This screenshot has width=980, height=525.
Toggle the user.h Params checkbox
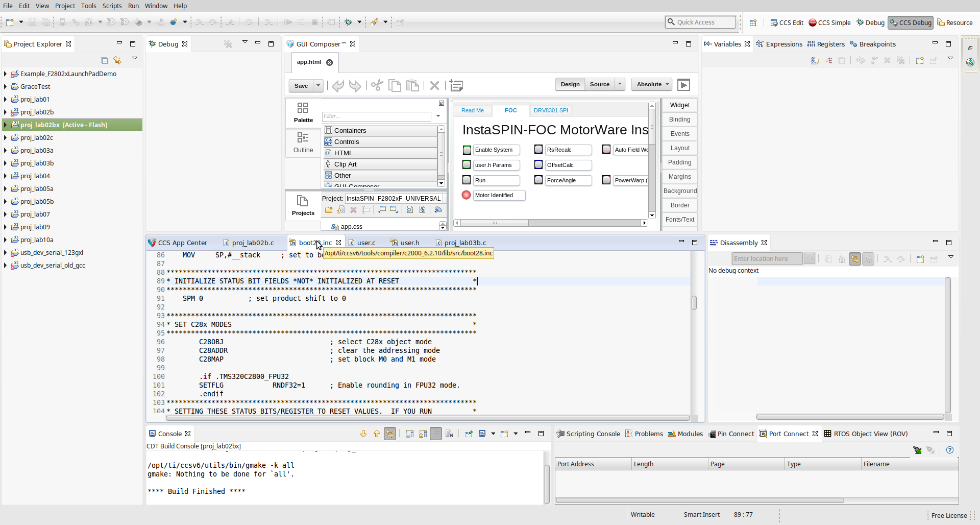(467, 164)
